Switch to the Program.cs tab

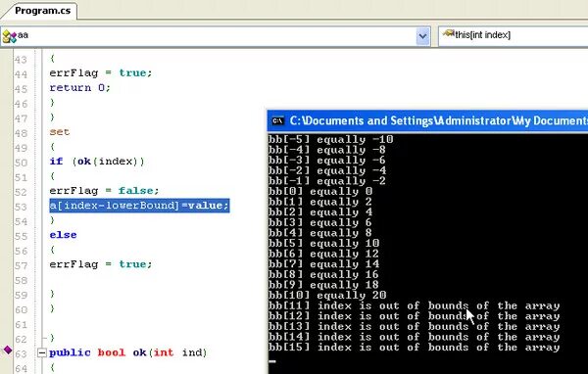click(x=42, y=11)
